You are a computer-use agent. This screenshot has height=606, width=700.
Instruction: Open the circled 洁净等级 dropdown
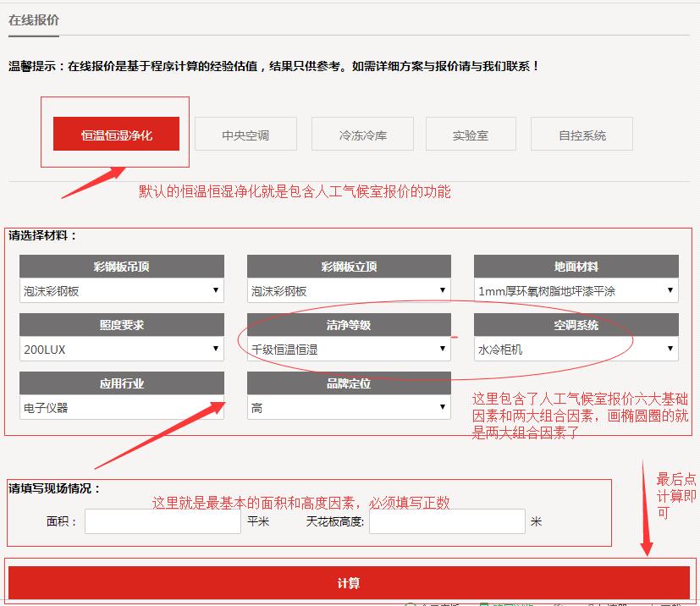point(348,348)
